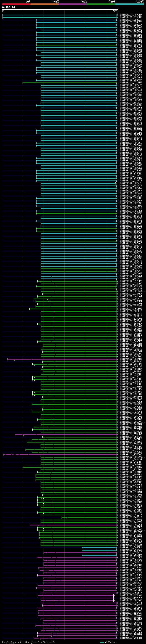Click the cyan ~100% identity legend segment
146x644 pixels.
(x=130, y=4)
